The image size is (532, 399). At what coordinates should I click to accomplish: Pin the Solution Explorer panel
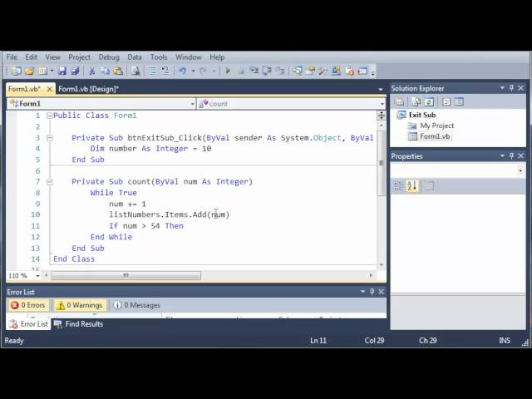click(512, 88)
